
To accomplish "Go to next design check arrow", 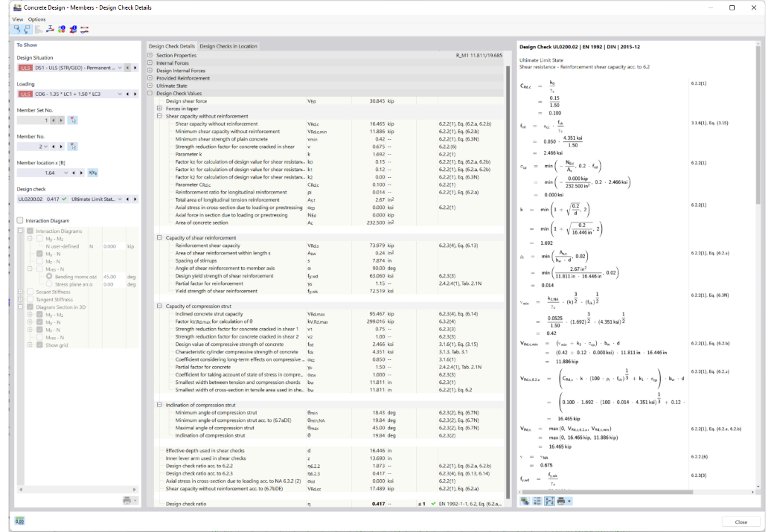I will click(135, 199).
